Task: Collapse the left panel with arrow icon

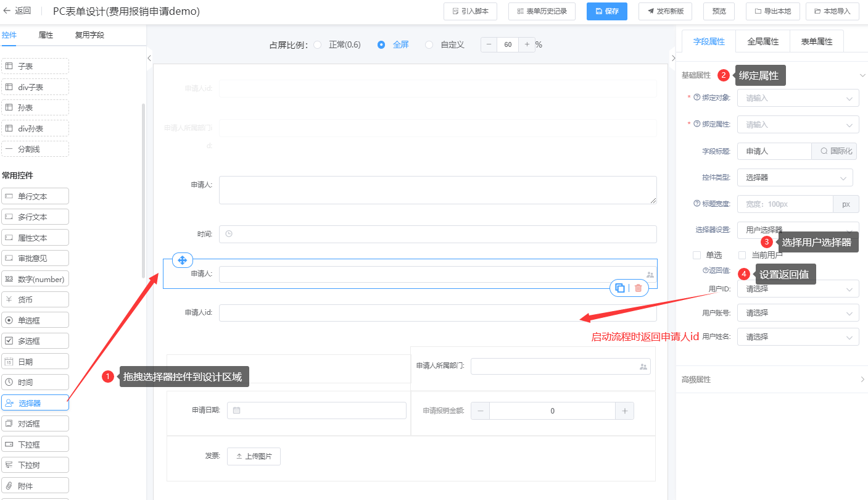Action: click(x=149, y=58)
